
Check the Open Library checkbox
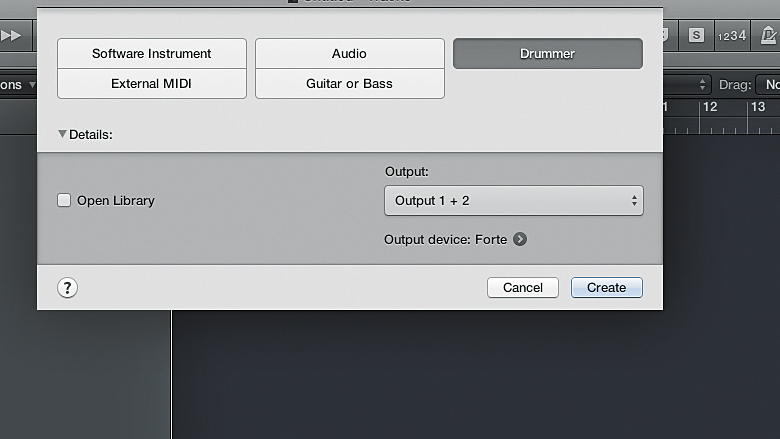click(64, 200)
